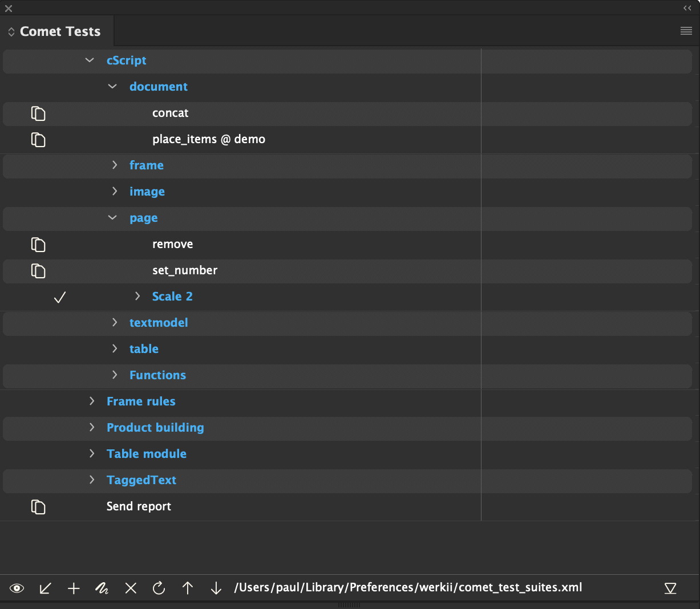
Task: Toggle the eye icon in bottom toolbar
Action: pyautogui.click(x=17, y=588)
